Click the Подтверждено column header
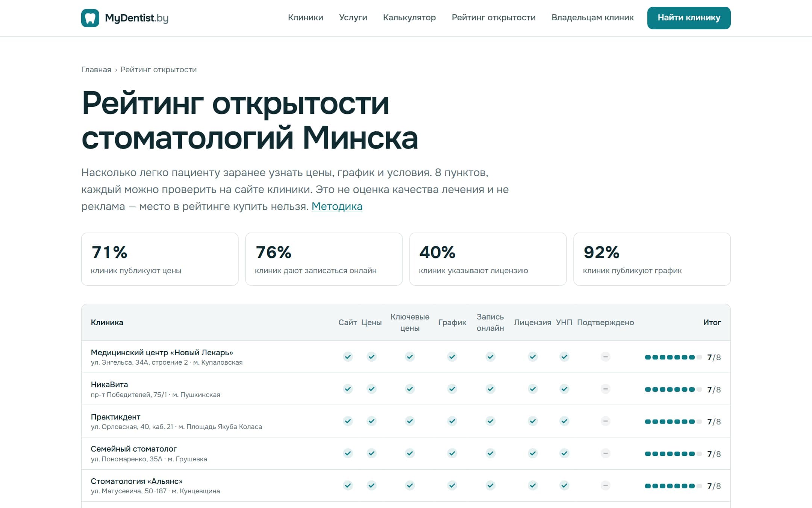The height and width of the screenshot is (508, 812). coord(605,322)
